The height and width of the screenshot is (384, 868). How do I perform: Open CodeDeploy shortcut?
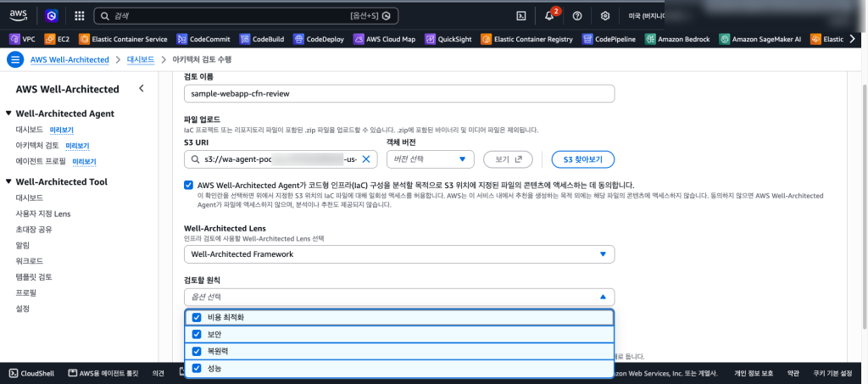pos(319,39)
